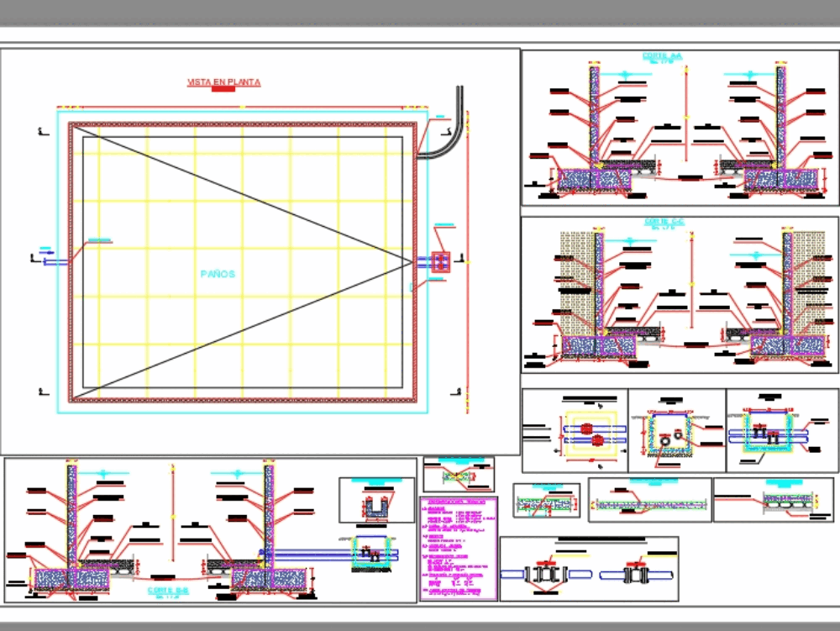Switch to the CORTE B-B view title

(x=169, y=592)
